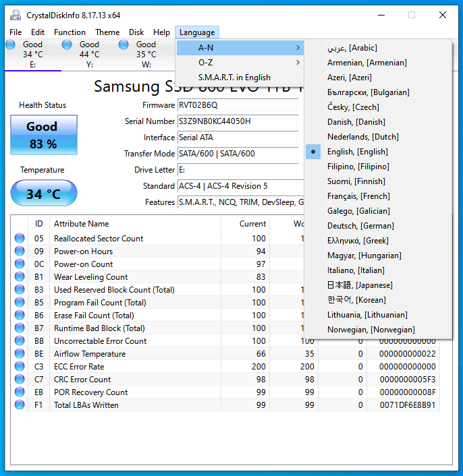Click status orb for Total LBAs Written
Screen dimensions: 463x476
20,405
